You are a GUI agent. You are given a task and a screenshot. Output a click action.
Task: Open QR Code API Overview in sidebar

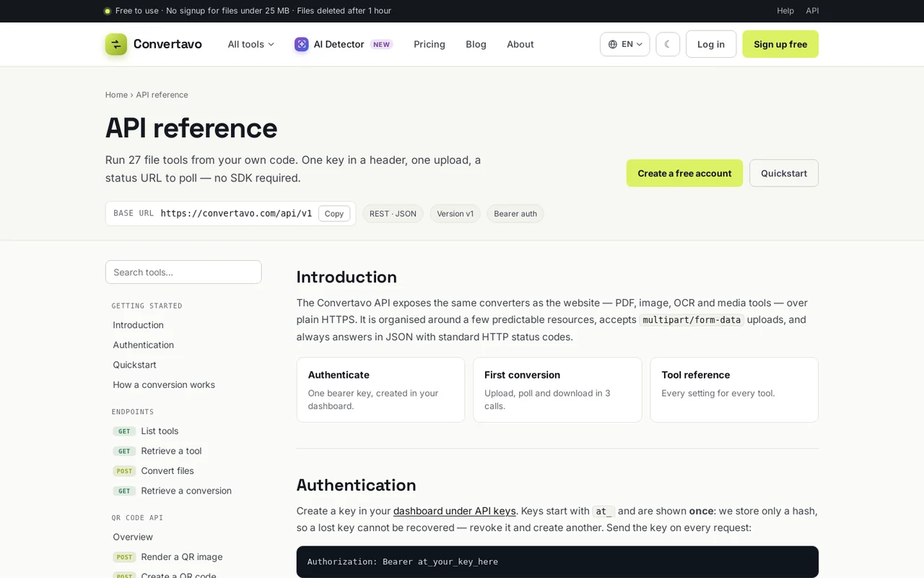(133, 537)
